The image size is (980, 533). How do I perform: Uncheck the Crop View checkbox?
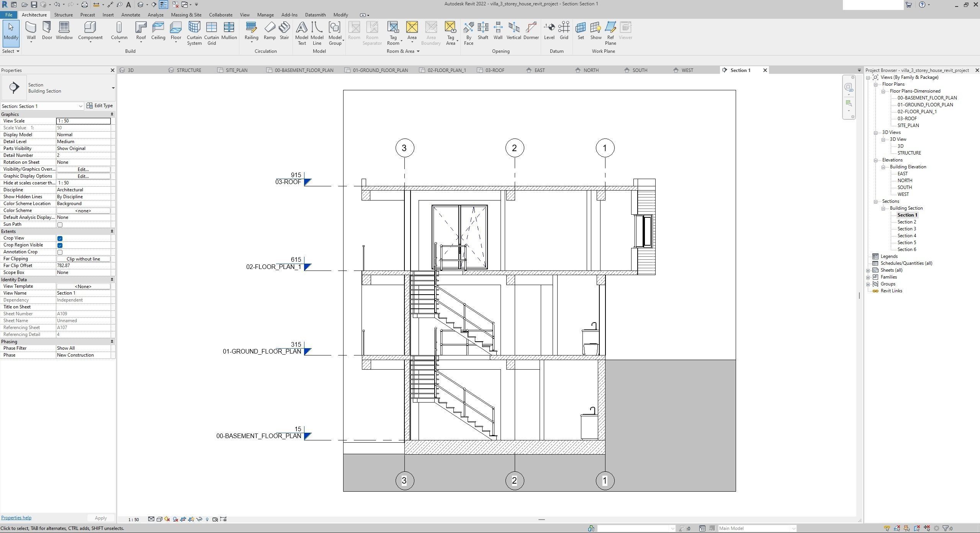coord(60,238)
